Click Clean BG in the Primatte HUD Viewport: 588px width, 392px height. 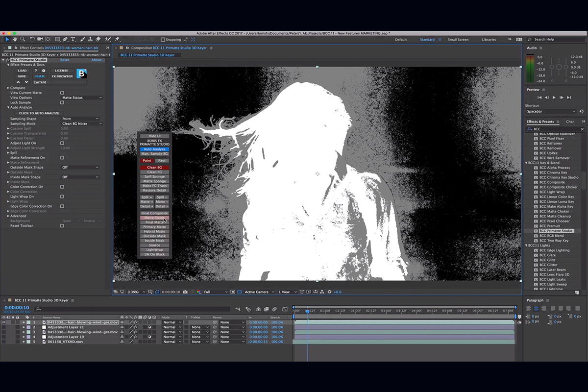click(x=155, y=168)
